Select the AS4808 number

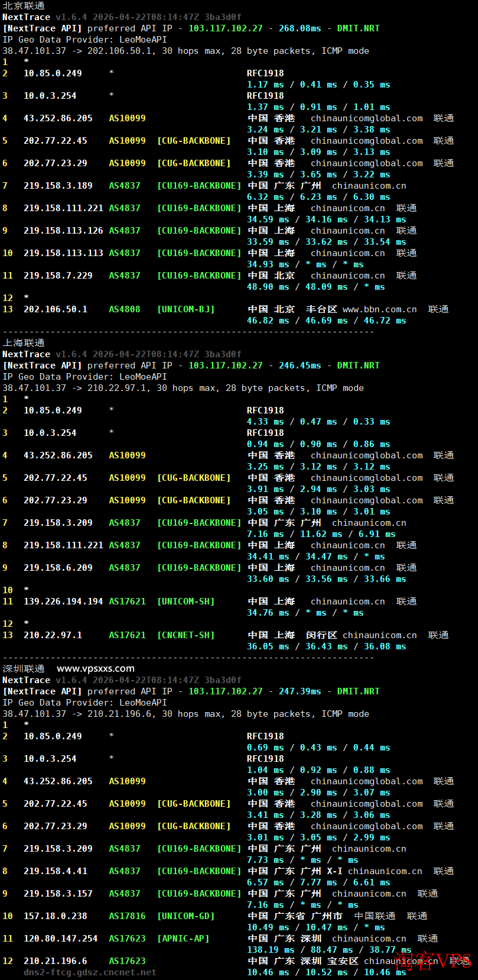tap(125, 309)
